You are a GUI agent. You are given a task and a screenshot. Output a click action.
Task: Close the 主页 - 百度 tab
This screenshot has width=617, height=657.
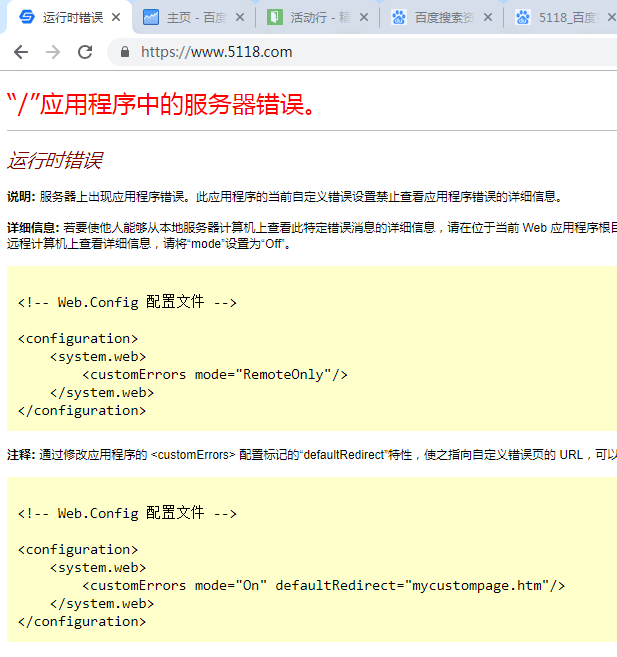tap(240, 18)
